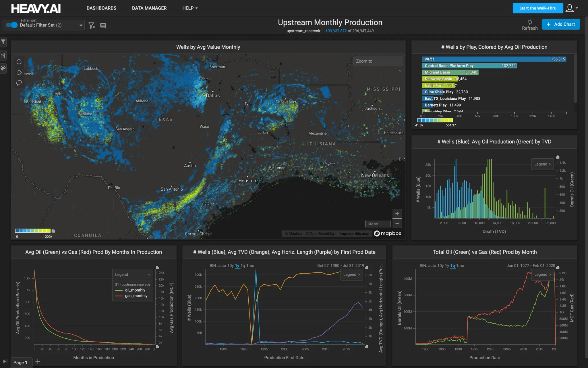This screenshot has width=588, height=368.
Task: Clear all filters using the funnel-x icon
Action: pos(92,26)
